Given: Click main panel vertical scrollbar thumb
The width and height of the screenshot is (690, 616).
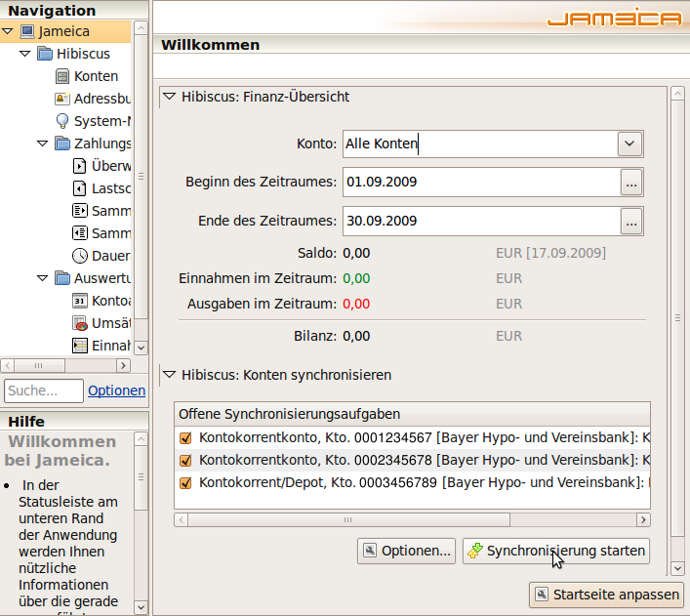Looking at the screenshot, I should 677,318.
